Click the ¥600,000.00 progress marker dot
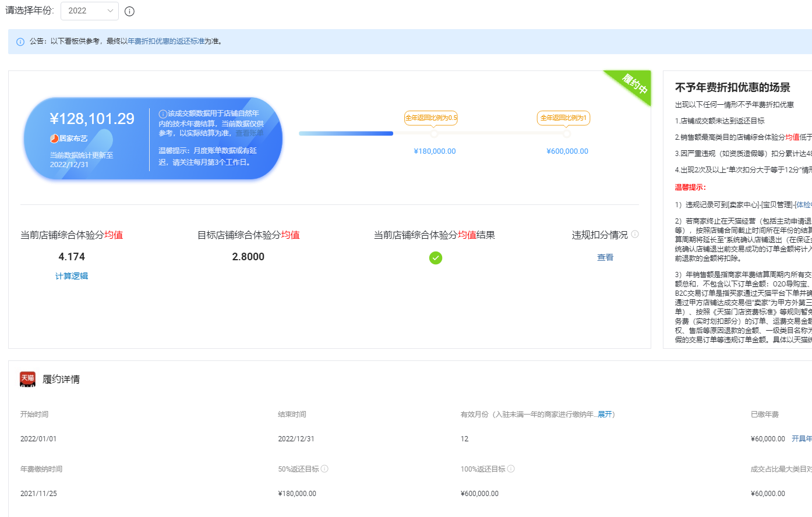The image size is (812, 517). tap(567, 133)
